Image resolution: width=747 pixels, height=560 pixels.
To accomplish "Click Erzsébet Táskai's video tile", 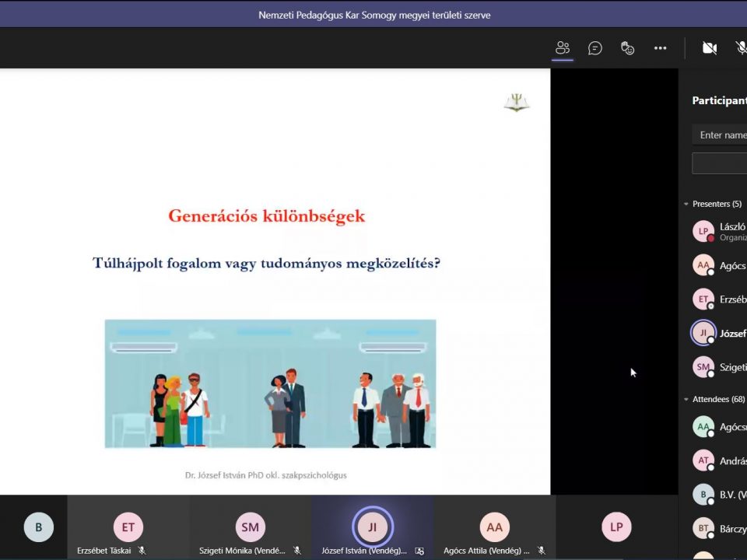I will tap(128, 527).
